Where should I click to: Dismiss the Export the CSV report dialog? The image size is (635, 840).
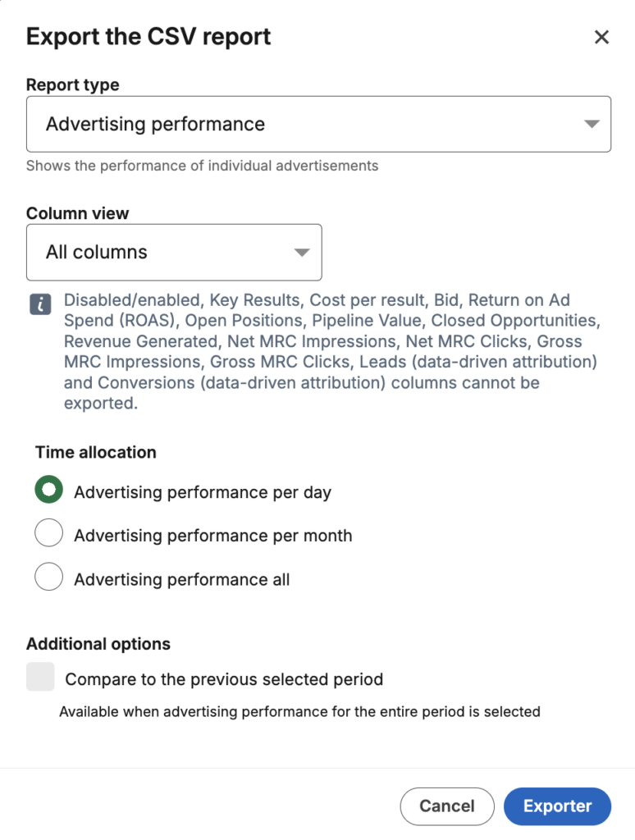(x=601, y=36)
